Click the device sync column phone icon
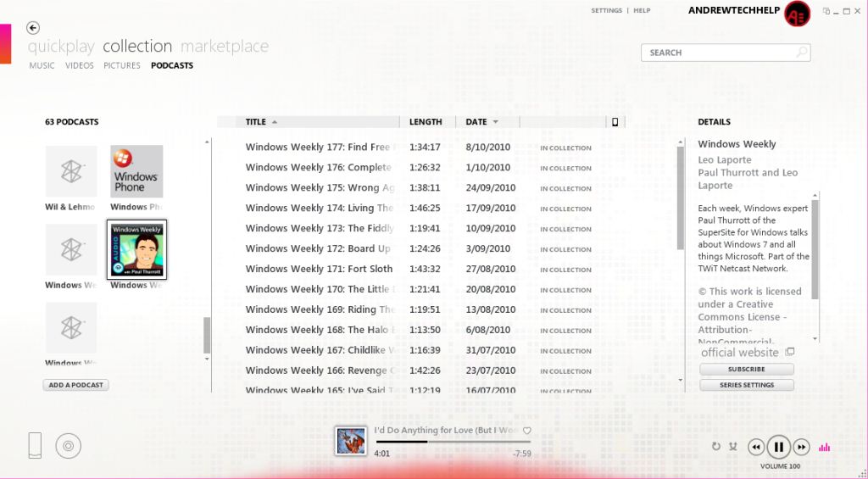This screenshot has width=868, height=479. click(x=615, y=122)
